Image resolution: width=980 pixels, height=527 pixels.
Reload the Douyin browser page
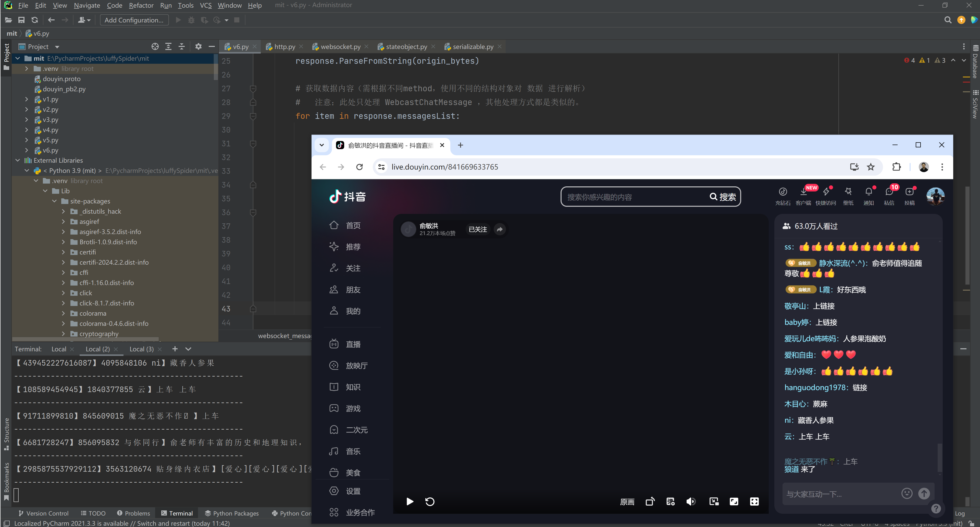(x=359, y=167)
